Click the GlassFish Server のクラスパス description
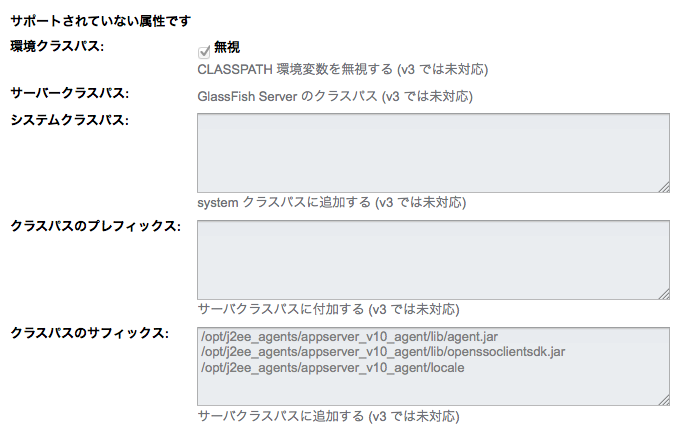Screen dimensions: 692x437 (x=335, y=97)
